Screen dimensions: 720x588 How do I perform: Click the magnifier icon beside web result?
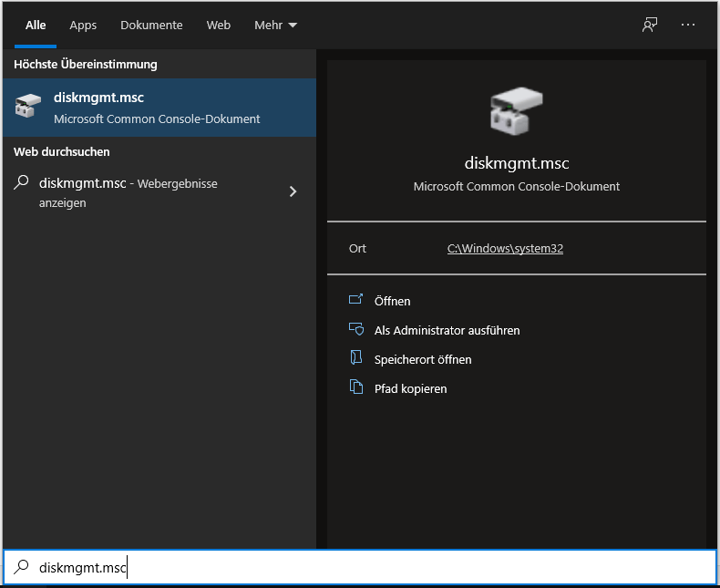(x=22, y=183)
